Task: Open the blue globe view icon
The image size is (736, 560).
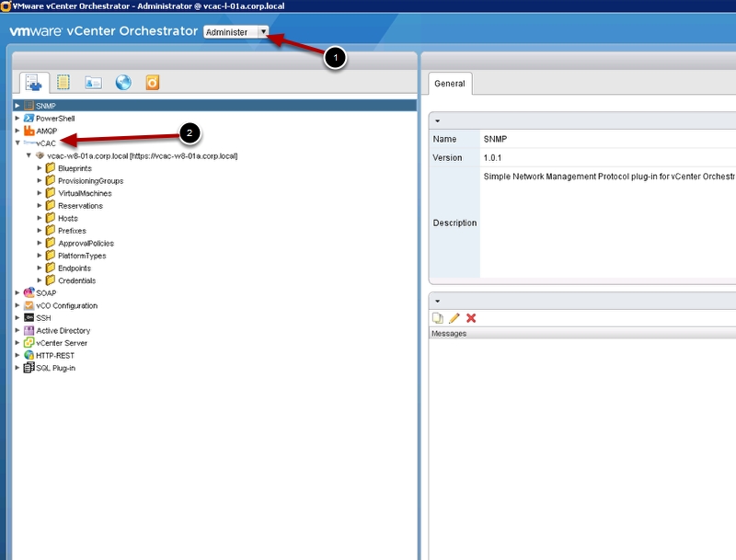Action: click(122, 83)
